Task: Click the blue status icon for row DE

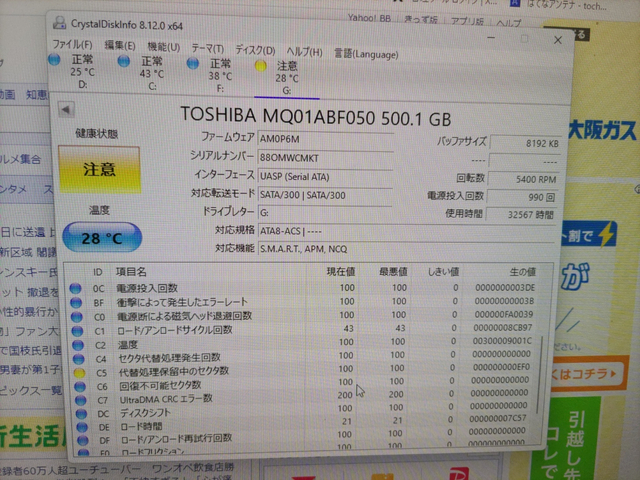Action: 82,427
